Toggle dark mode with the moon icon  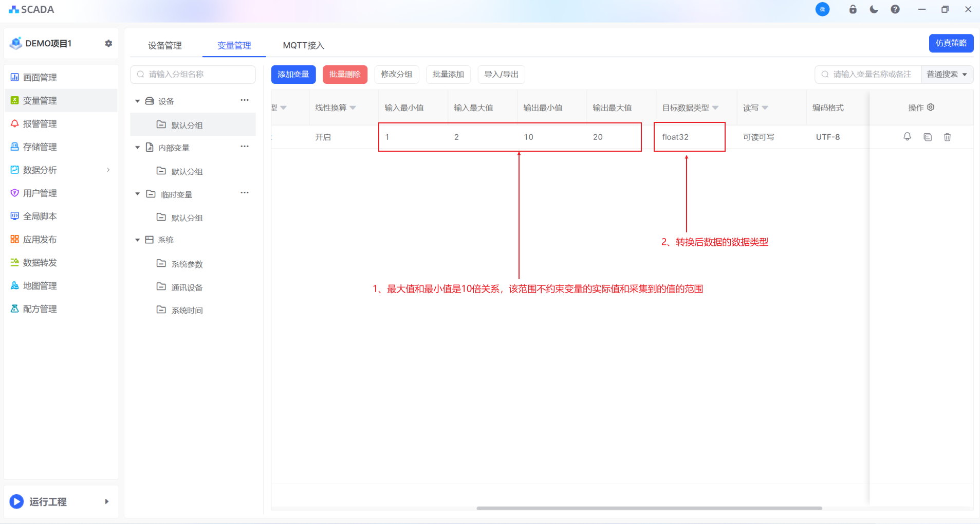click(874, 10)
